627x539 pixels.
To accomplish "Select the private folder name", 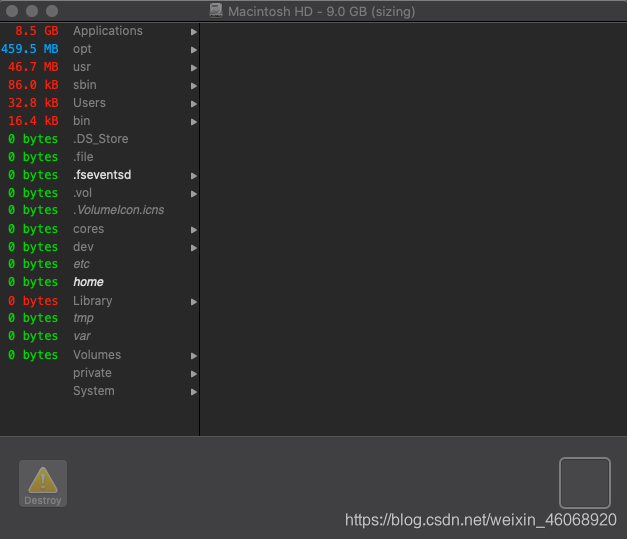I will [92, 373].
